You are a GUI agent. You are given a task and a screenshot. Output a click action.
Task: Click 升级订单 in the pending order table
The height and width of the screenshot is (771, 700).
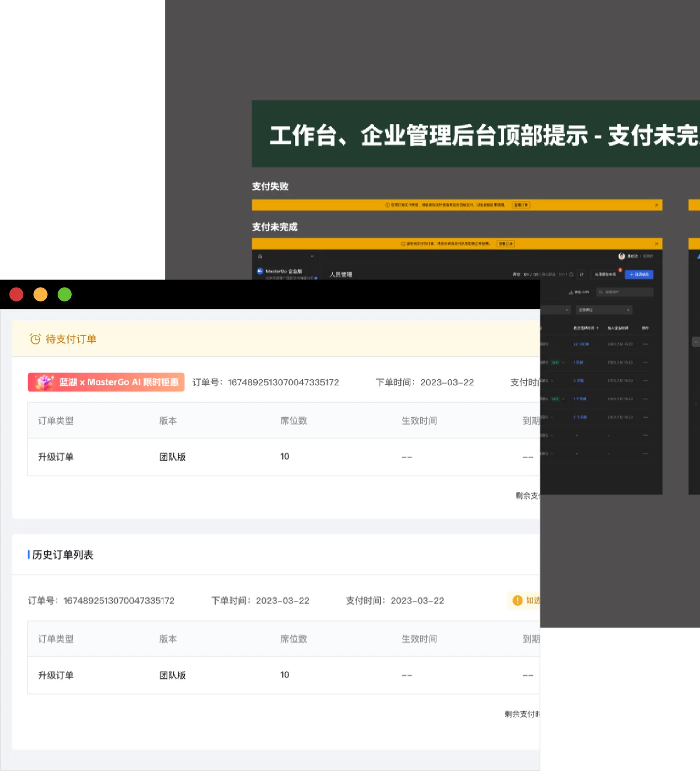click(56, 457)
